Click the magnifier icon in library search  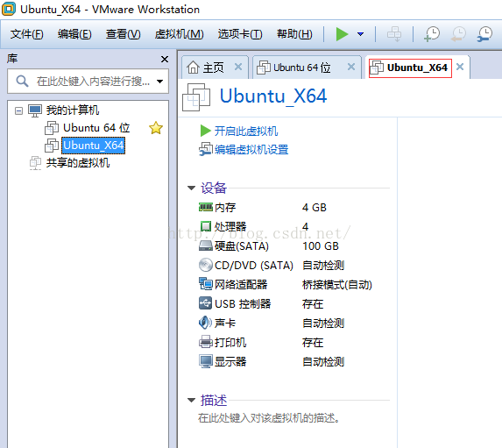22,82
